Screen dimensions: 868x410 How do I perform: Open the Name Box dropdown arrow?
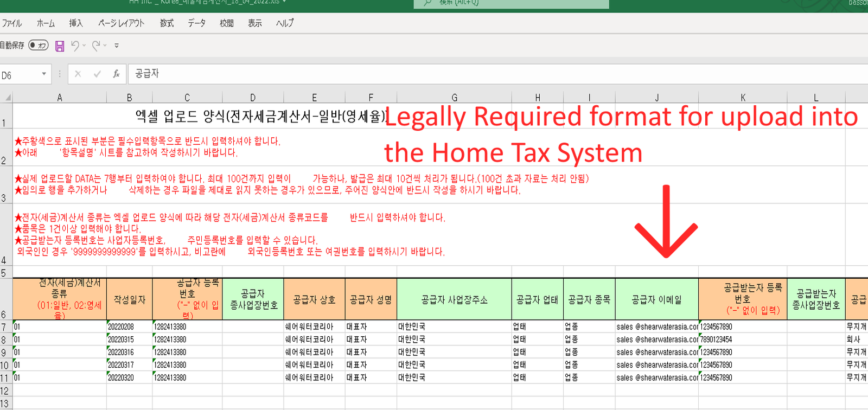[x=44, y=74]
